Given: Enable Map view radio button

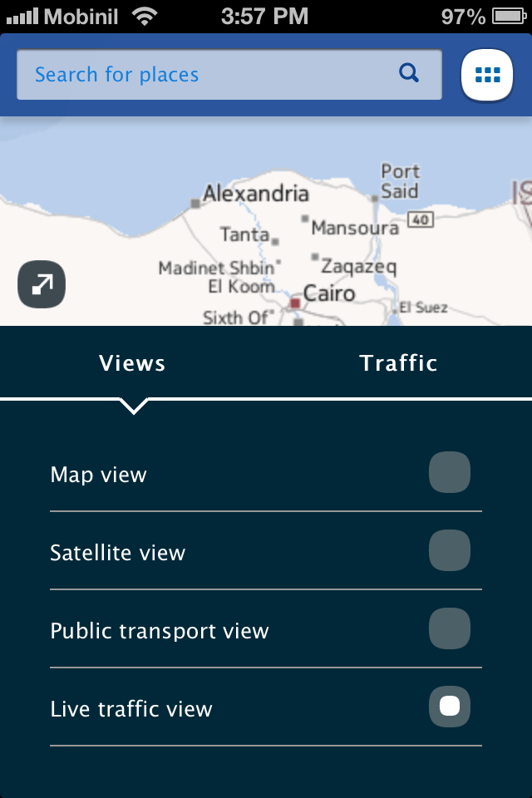Looking at the screenshot, I should (450, 472).
